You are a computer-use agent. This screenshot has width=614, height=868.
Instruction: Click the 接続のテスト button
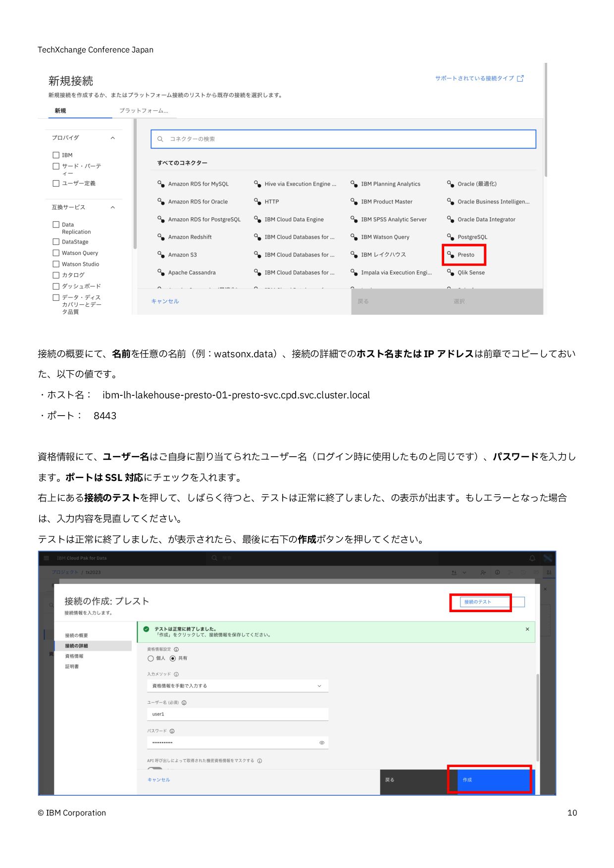coord(492,602)
